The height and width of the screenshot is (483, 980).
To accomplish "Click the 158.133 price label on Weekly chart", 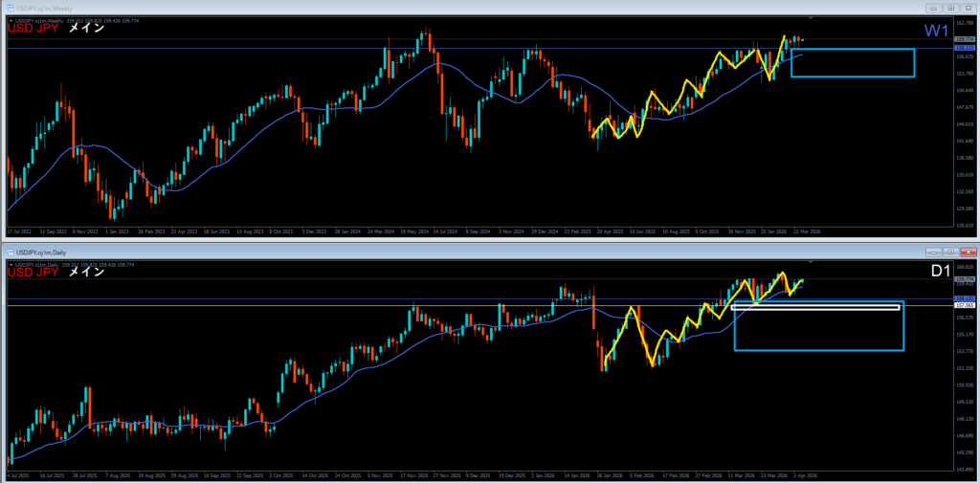I will click(x=965, y=47).
